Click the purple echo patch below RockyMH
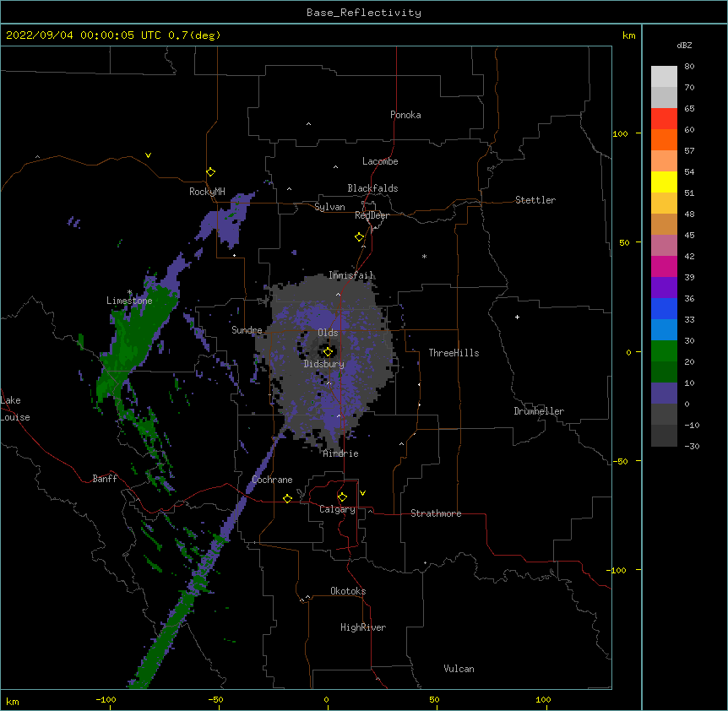The image size is (728, 711). pos(227,223)
